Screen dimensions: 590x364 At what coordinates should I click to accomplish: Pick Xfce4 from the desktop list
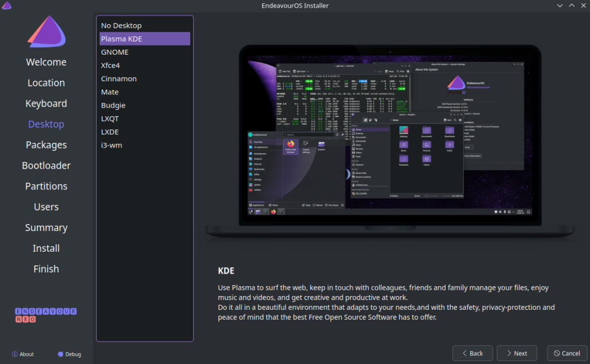(145, 66)
